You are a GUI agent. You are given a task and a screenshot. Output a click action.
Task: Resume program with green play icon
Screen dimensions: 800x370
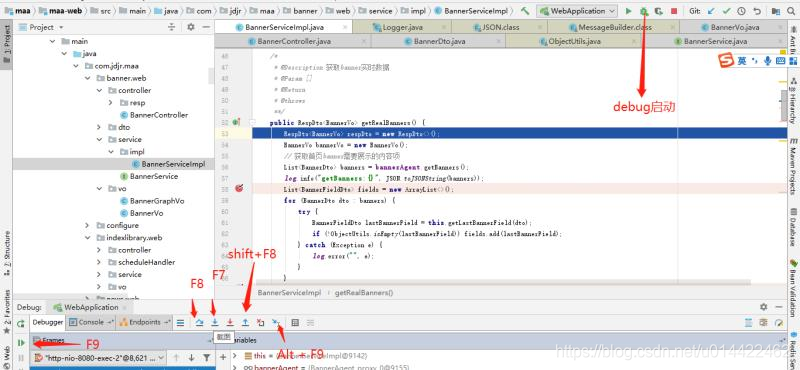point(21,342)
